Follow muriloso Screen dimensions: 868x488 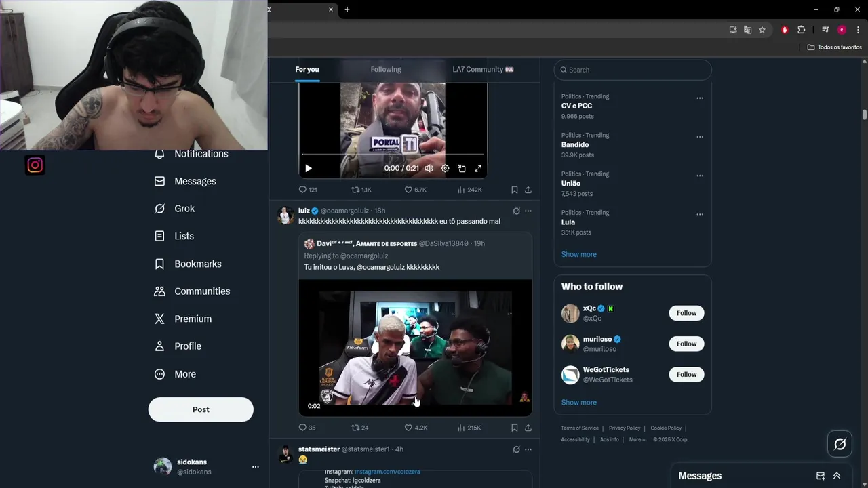(x=686, y=344)
